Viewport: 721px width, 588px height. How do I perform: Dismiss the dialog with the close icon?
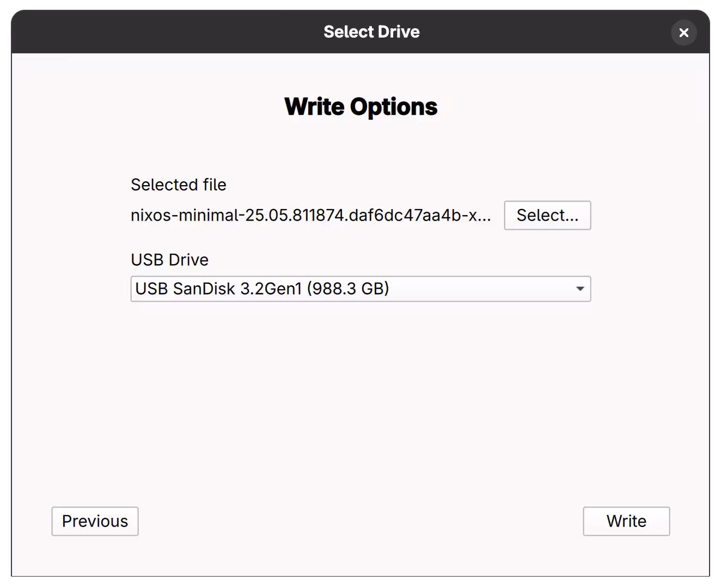point(683,33)
